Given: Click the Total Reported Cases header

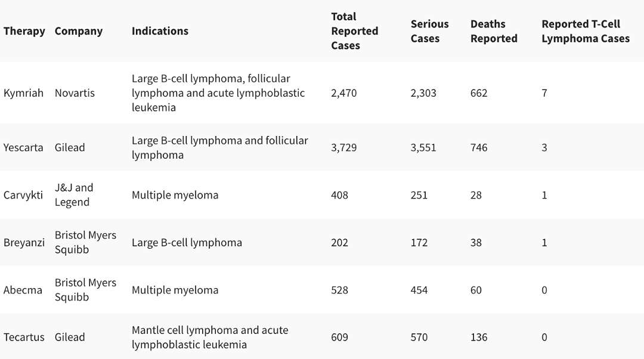Looking at the screenshot, I should tap(354, 31).
